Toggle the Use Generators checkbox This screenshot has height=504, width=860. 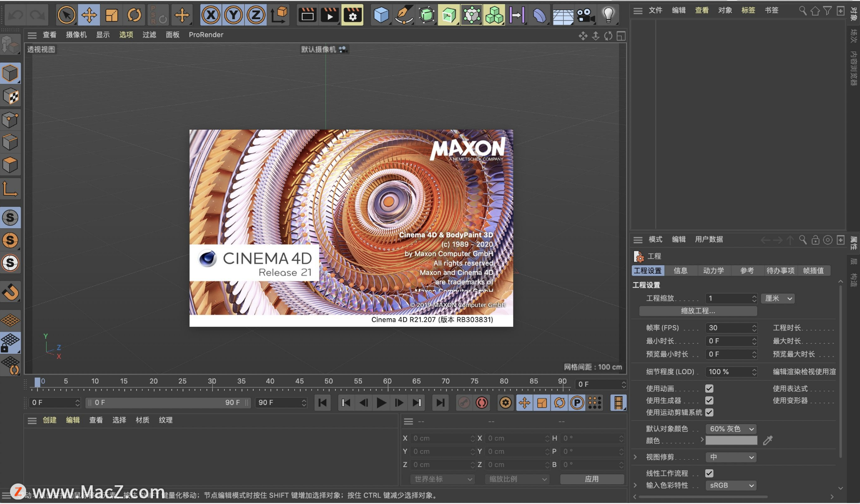pos(709,400)
